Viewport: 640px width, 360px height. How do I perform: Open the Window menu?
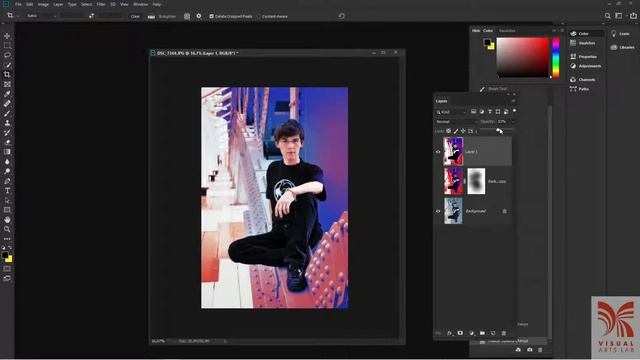tap(141, 4)
